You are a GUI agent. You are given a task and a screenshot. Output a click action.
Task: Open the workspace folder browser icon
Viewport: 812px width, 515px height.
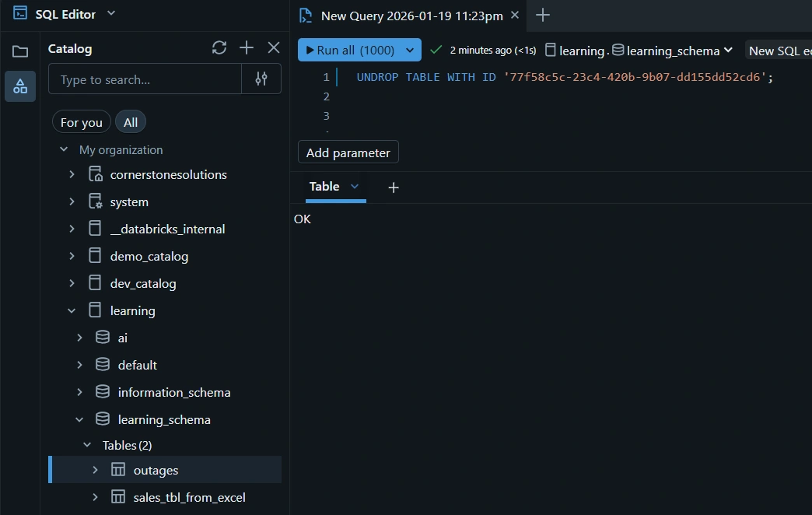[x=20, y=51]
